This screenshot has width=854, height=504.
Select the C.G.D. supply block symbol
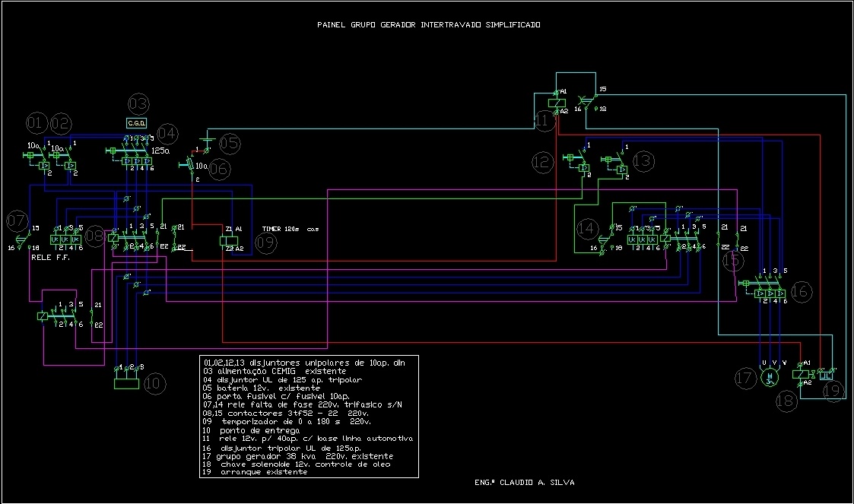coord(136,122)
